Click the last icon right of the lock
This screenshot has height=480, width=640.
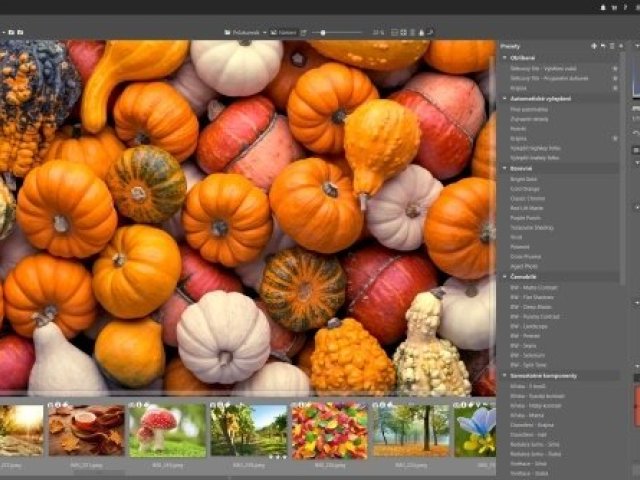[x=430, y=32]
